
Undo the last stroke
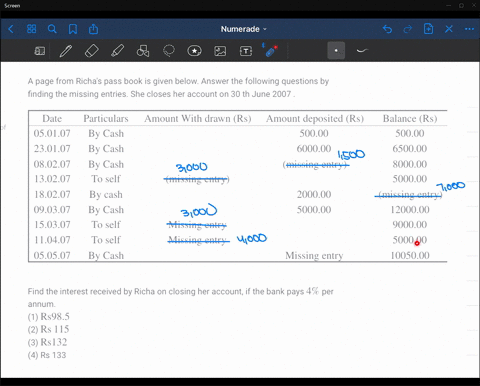pyautogui.click(x=387, y=29)
